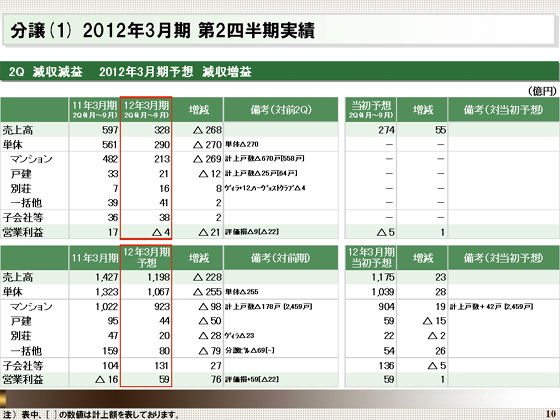This screenshot has width=560, height=420.
Task: Select the 戸建 full-year change △50
Action: tap(210, 321)
